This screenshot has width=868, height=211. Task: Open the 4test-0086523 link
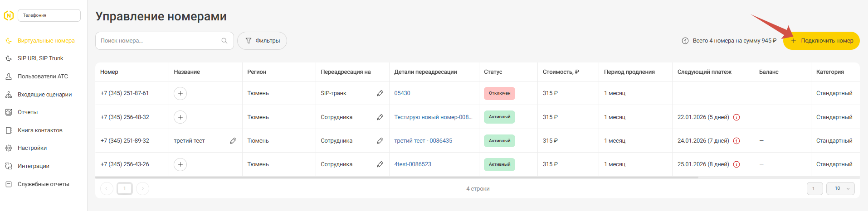tap(413, 164)
